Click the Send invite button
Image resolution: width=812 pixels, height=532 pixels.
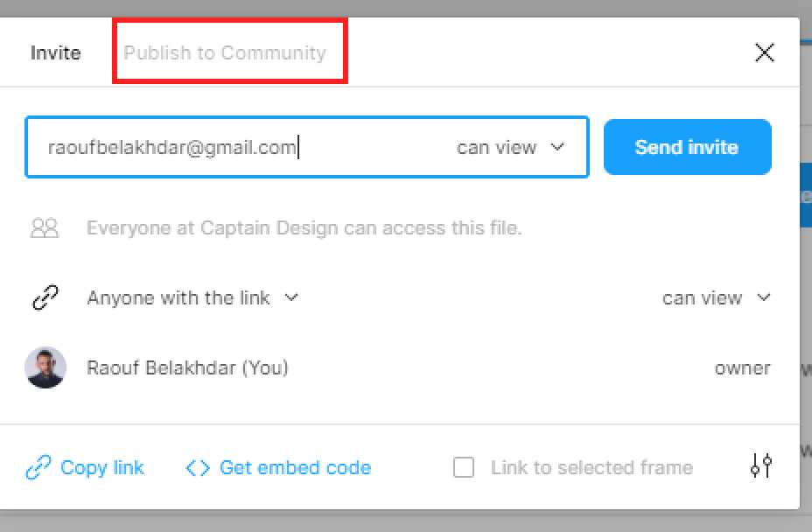[x=687, y=147]
